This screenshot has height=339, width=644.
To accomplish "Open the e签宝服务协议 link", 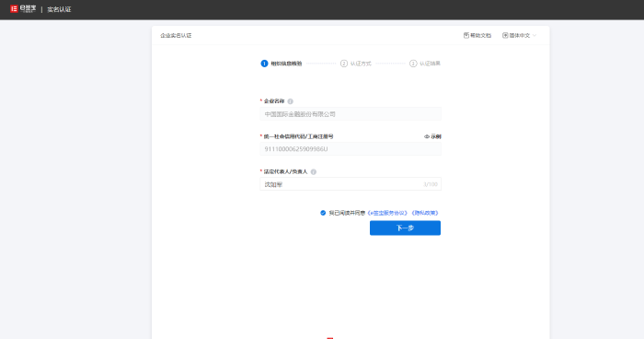I will click(x=387, y=213).
